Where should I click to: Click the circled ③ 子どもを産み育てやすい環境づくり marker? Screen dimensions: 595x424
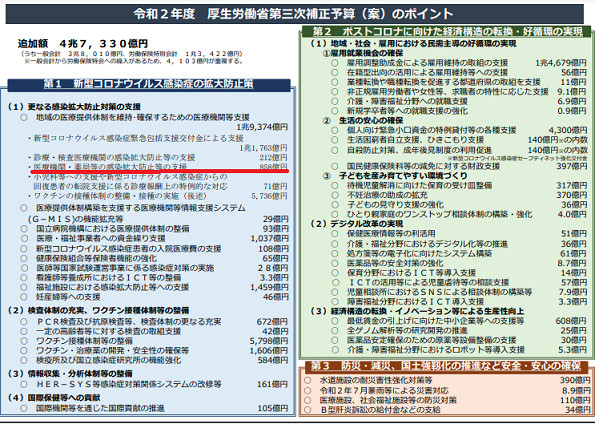[x=327, y=176]
